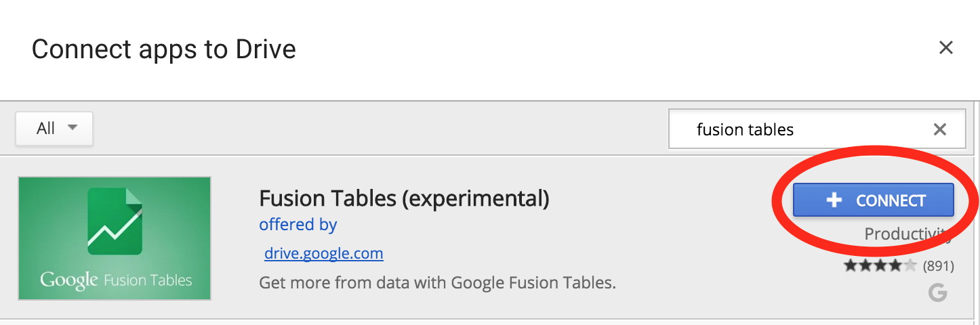This screenshot has height=325, width=980.
Task: Click the gray Google G icon
Action: (938, 292)
